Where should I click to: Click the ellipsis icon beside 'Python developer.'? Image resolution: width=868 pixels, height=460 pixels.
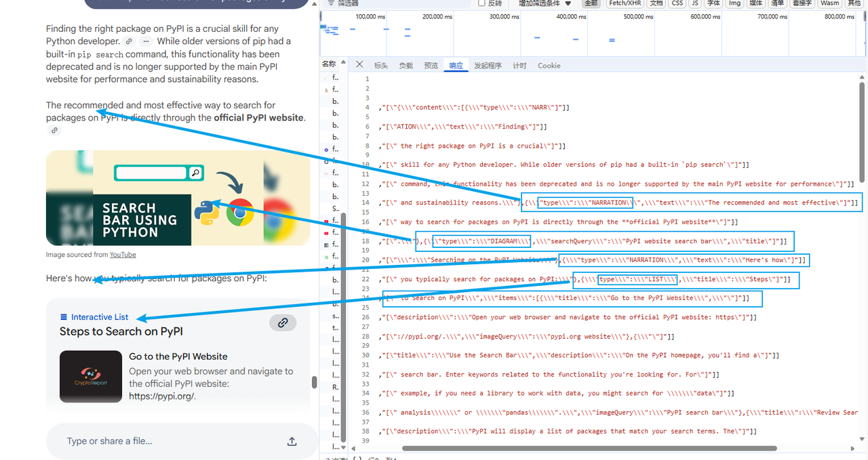(145, 41)
